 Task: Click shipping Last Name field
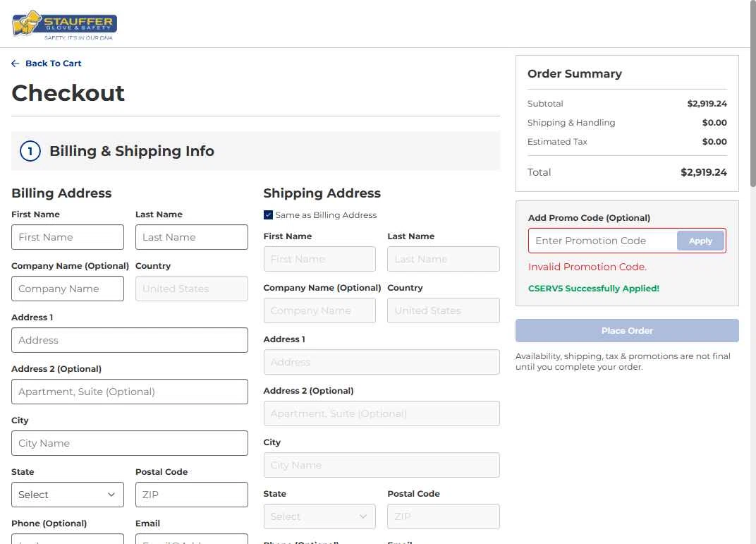(444, 259)
